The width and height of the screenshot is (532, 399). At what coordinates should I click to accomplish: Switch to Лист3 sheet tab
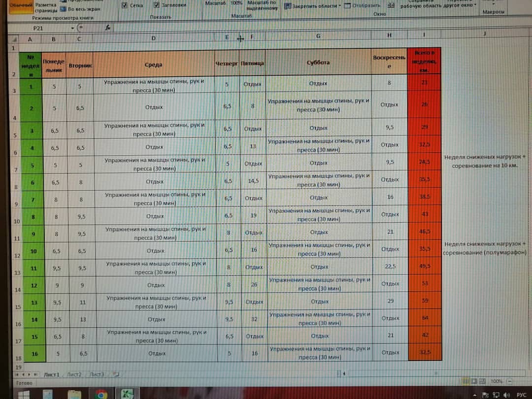click(97, 374)
